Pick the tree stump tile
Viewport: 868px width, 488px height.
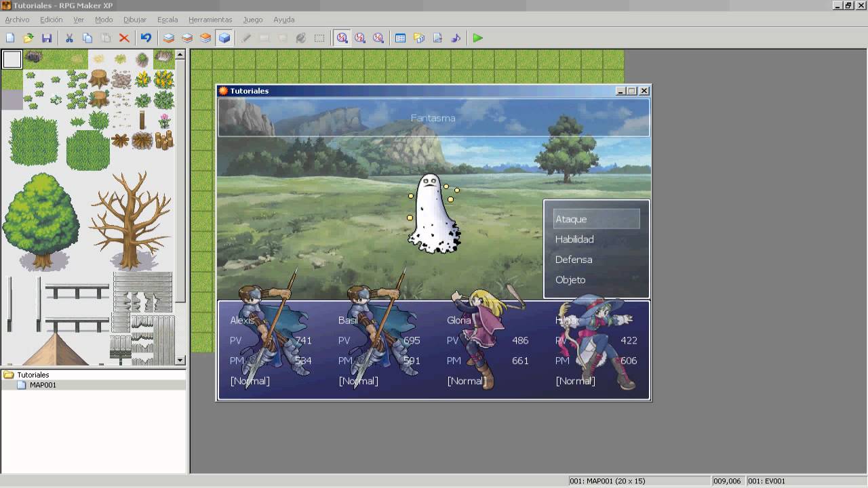[99, 78]
